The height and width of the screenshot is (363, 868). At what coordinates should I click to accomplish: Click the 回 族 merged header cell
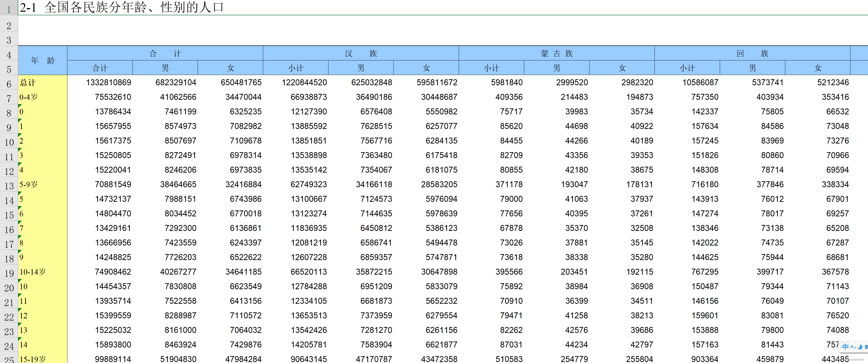(752, 53)
